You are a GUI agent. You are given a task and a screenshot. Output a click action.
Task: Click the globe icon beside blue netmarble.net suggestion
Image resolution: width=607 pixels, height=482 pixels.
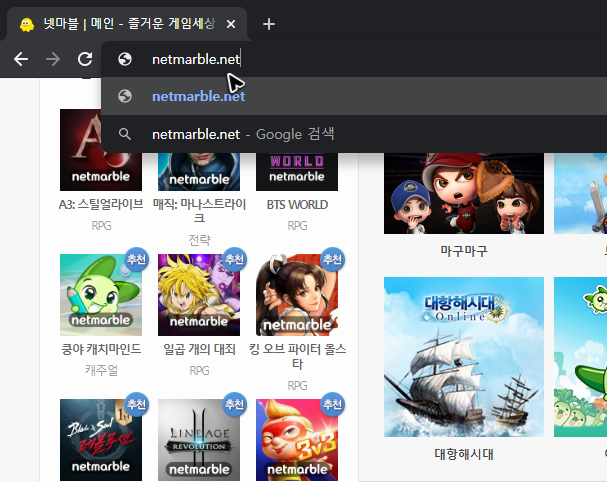coord(125,96)
